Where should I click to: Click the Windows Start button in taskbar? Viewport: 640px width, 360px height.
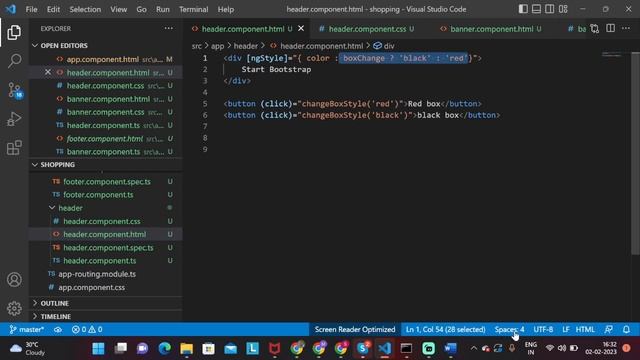pos(98,348)
